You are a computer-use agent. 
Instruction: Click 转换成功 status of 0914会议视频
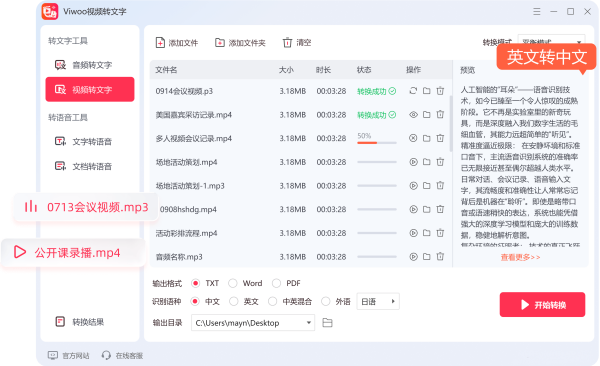pos(377,91)
